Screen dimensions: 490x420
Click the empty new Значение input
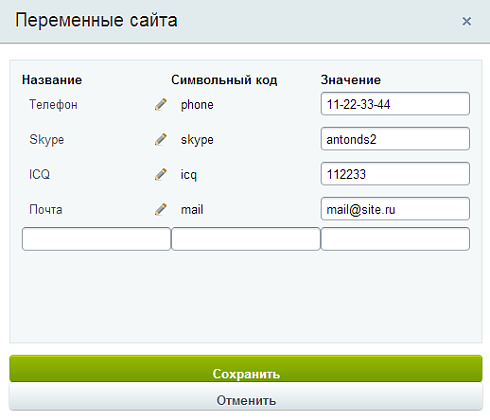395,239
